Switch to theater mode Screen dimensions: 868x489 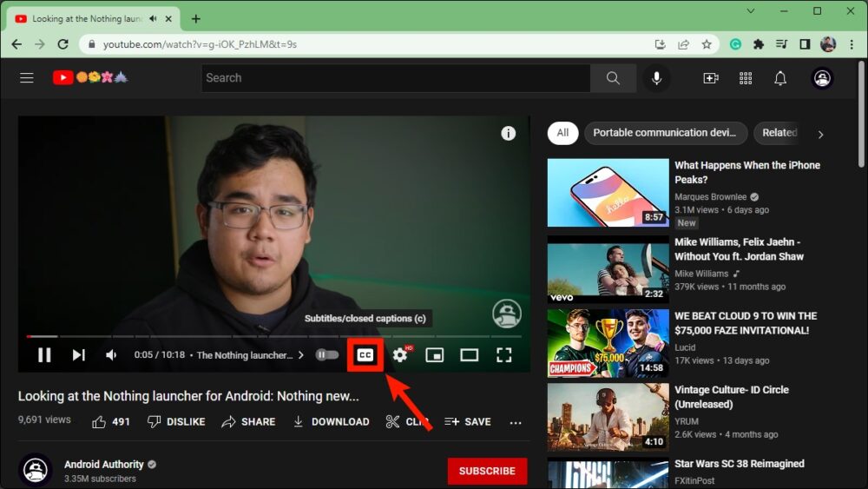click(x=470, y=355)
